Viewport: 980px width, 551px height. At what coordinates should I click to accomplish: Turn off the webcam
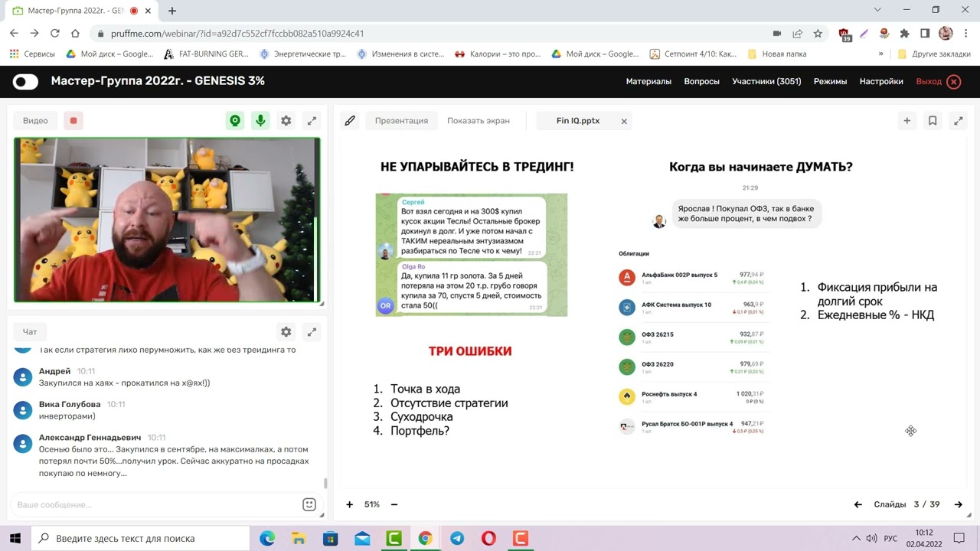pos(235,120)
